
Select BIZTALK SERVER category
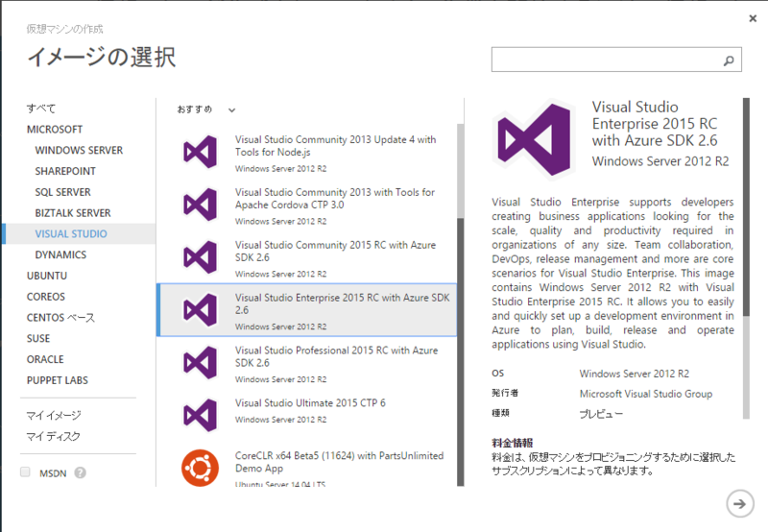(73, 213)
